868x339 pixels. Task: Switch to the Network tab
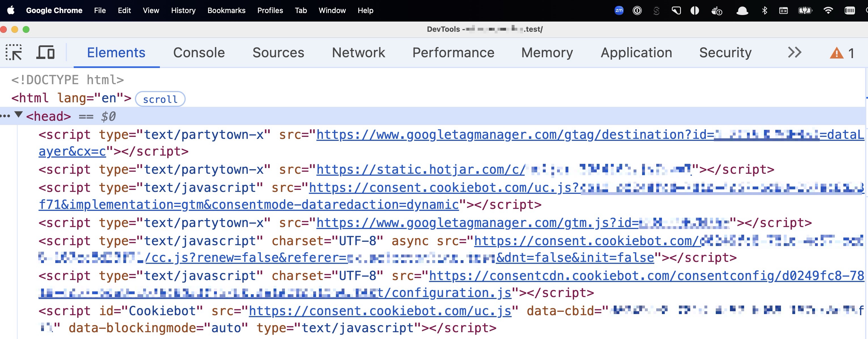(x=358, y=52)
